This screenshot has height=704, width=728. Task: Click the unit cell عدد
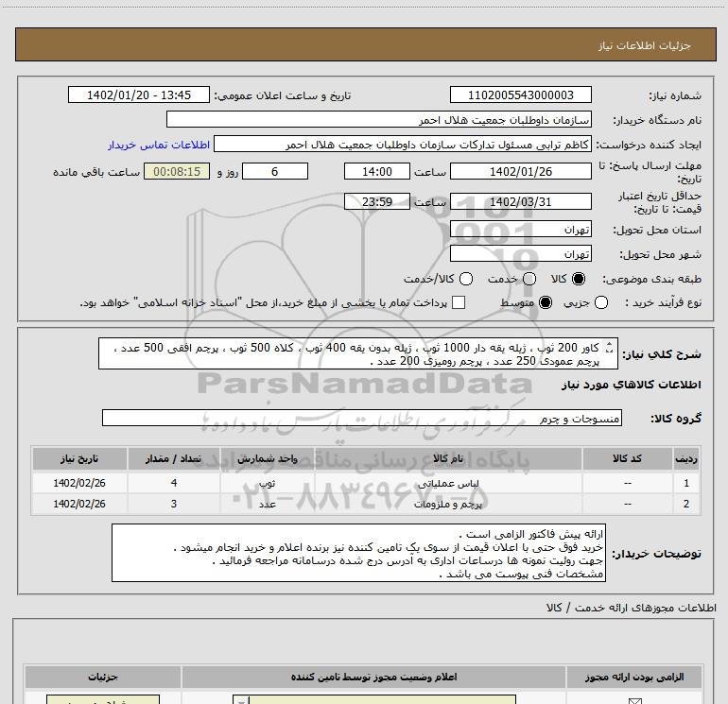tap(268, 504)
